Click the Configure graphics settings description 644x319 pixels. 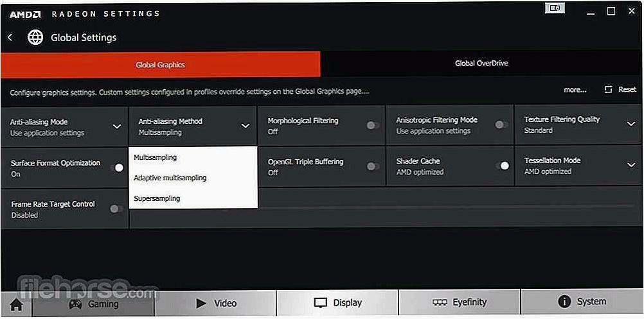point(190,92)
